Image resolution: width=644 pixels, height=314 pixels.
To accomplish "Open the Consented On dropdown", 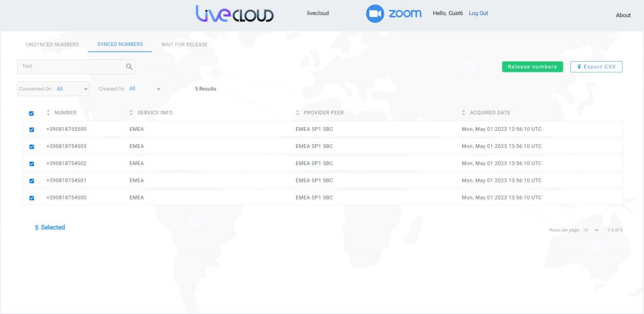I will [72, 89].
